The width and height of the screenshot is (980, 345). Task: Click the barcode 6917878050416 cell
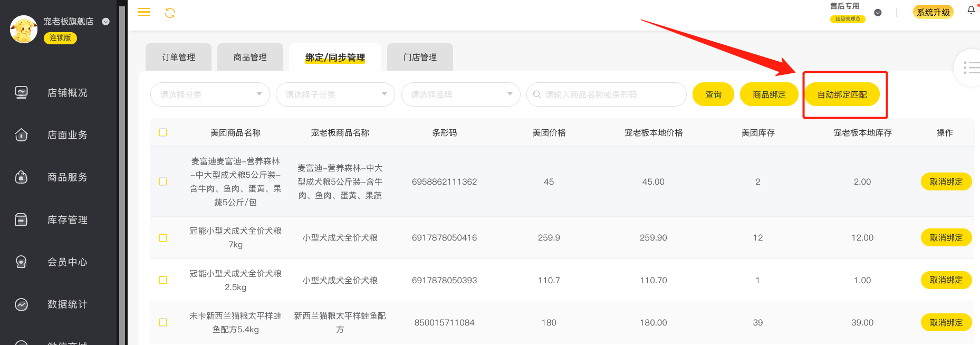coord(444,238)
